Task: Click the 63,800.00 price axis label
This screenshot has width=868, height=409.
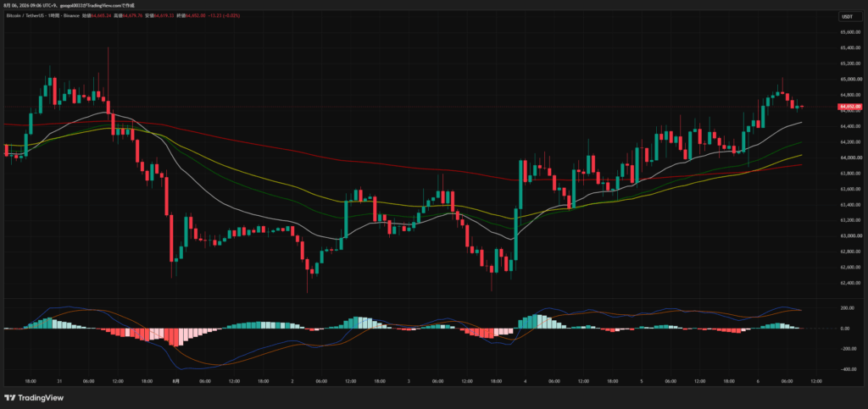Action: point(849,173)
